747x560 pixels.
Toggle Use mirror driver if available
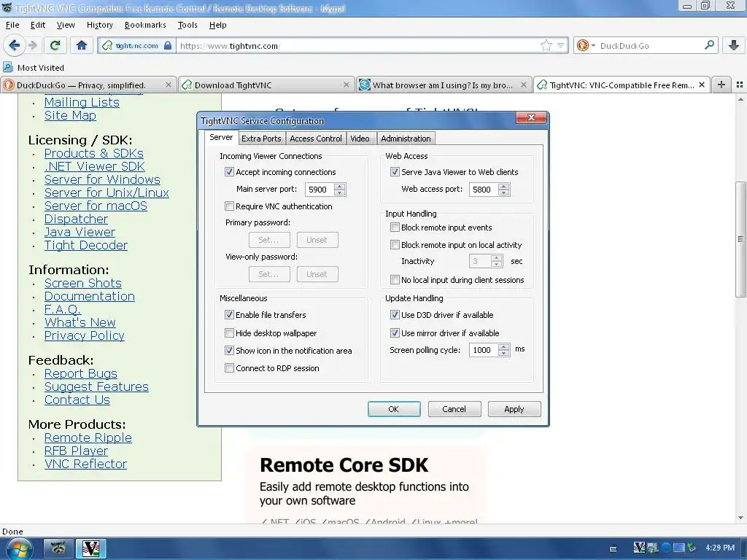tap(395, 332)
